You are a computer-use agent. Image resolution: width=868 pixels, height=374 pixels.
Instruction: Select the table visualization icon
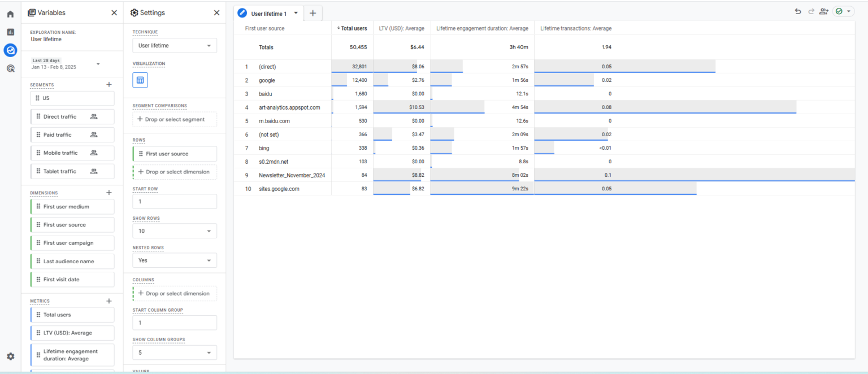[140, 80]
